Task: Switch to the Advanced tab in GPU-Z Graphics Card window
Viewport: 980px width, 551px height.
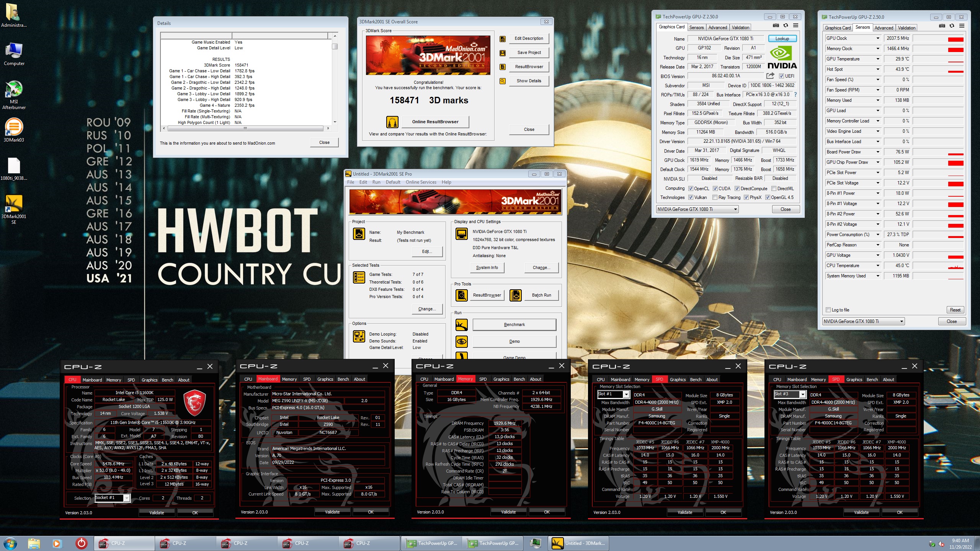Action: pyautogui.click(x=717, y=28)
